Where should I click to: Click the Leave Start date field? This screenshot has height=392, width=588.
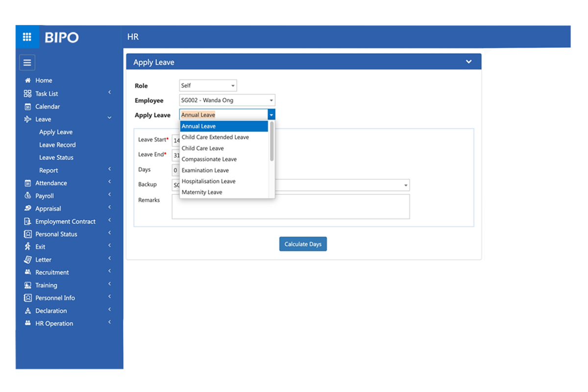tap(175, 140)
